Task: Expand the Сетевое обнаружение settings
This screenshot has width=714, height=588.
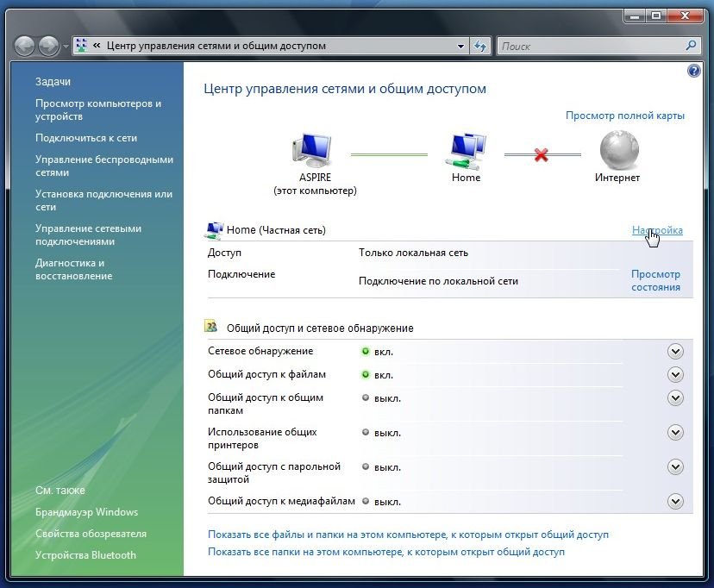Action: 675,352
